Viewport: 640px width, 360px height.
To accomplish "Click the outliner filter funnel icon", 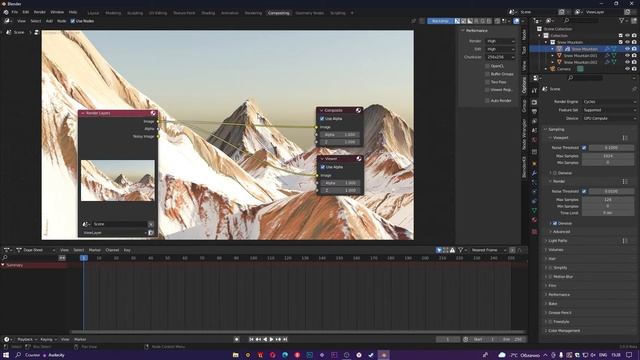I will [621, 20].
